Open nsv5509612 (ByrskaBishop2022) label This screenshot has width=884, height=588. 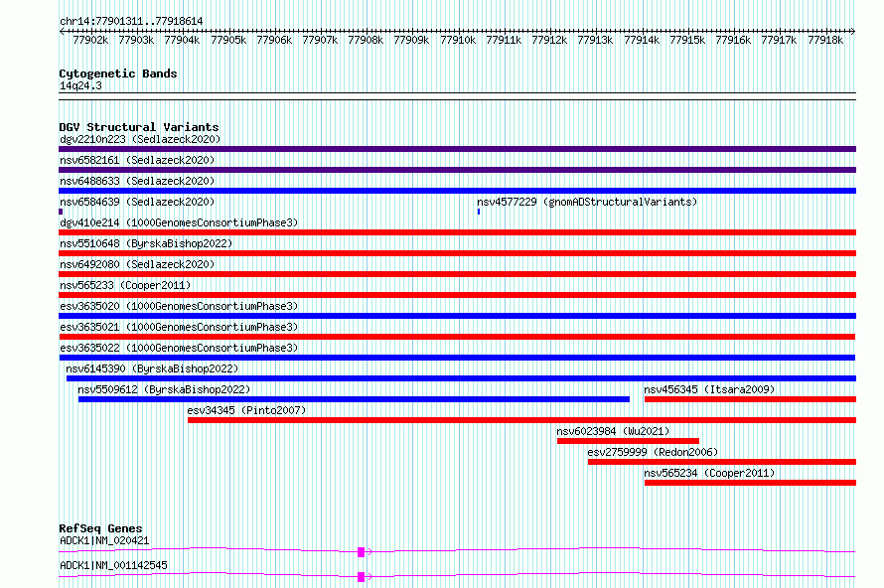coord(164,389)
